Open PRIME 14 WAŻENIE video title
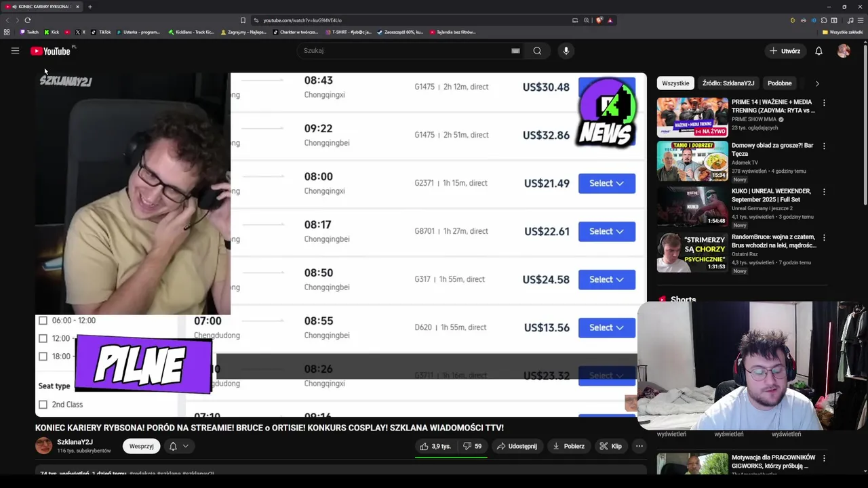The height and width of the screenshot is (488, 868). click(x=772, y=106)
